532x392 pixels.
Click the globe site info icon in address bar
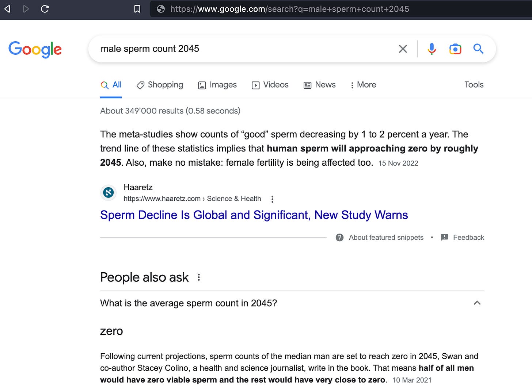(161, 9)
